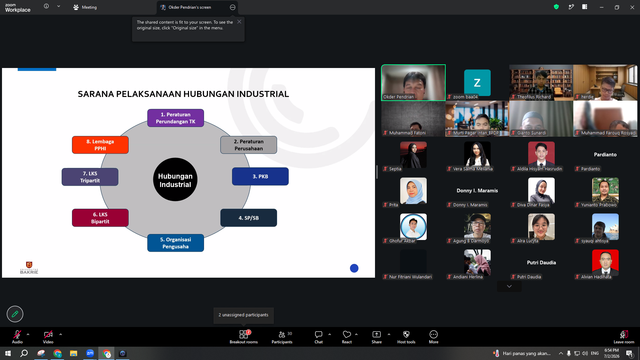The width and height of the screenshot is (640, 360).
Task: Click the meeting info icon
Action: pyautogui.click(x=46, y=6)
